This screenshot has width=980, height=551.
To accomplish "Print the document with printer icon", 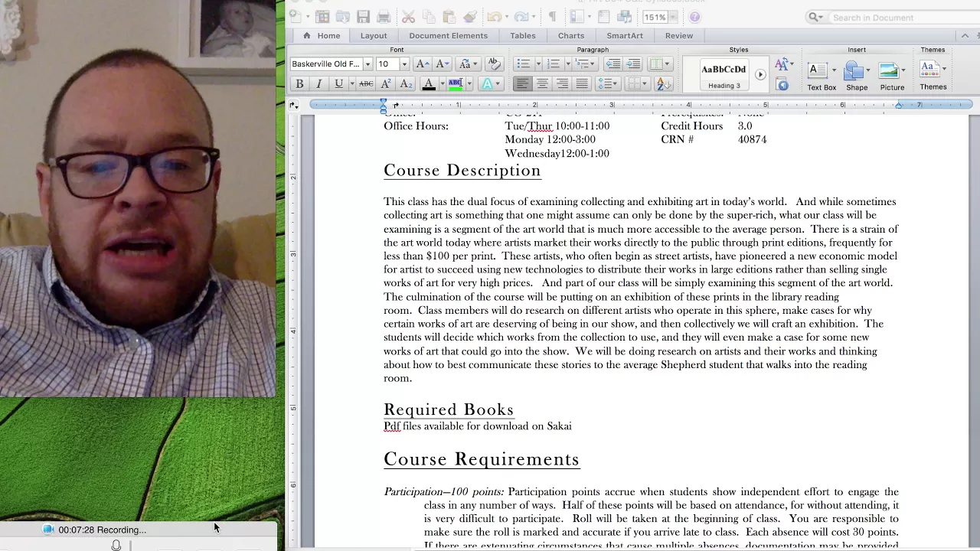I will [x=384, y=17].
